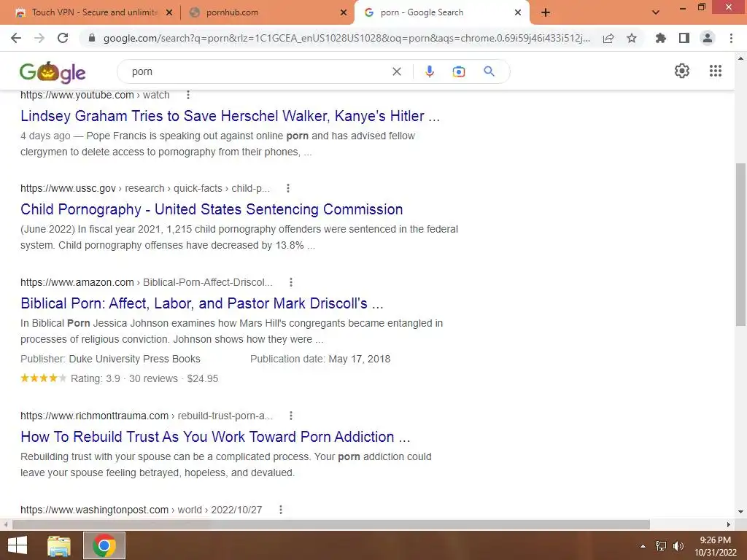The width and height of the screenshot is (747, 560).
Task: Click horizontal scrollbar right arrow
Action: coord(729,524)
